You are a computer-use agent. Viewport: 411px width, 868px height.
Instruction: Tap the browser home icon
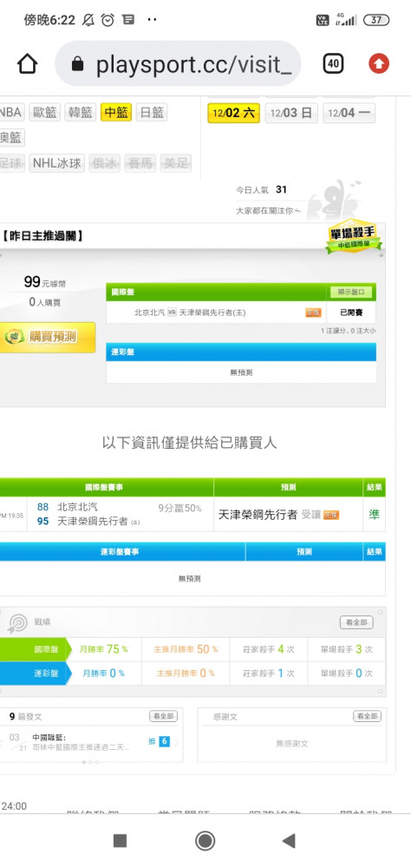[27, 64]
